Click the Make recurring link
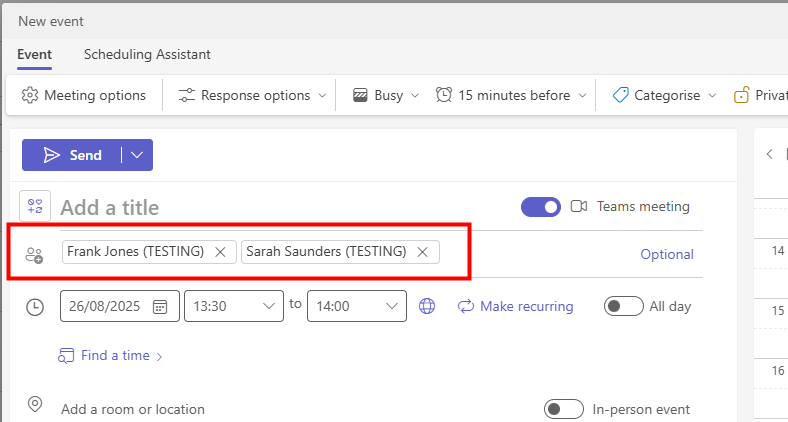The image size is (788, 422). point(516,306)
